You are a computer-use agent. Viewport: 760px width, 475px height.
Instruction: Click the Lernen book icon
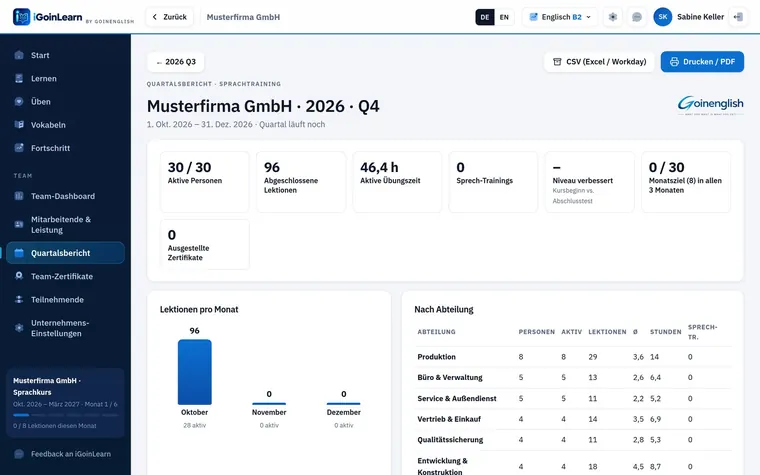tap(19, 78)
